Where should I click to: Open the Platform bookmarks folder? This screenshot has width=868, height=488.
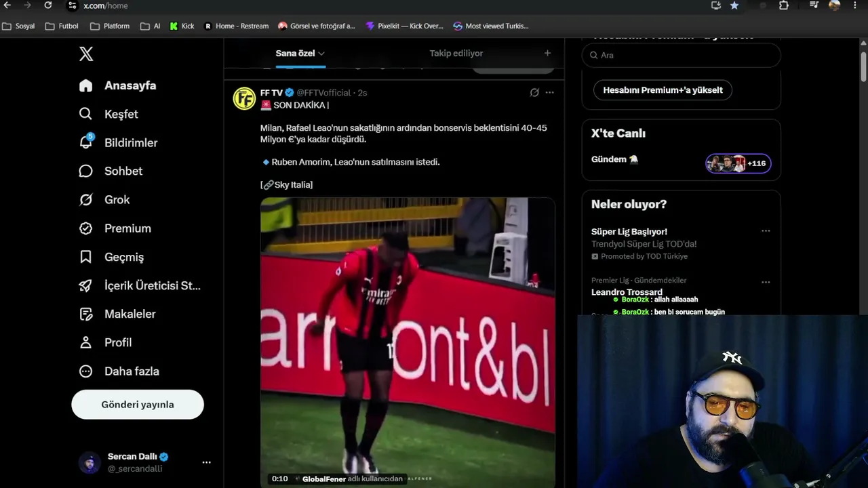(x=110, y=26)
